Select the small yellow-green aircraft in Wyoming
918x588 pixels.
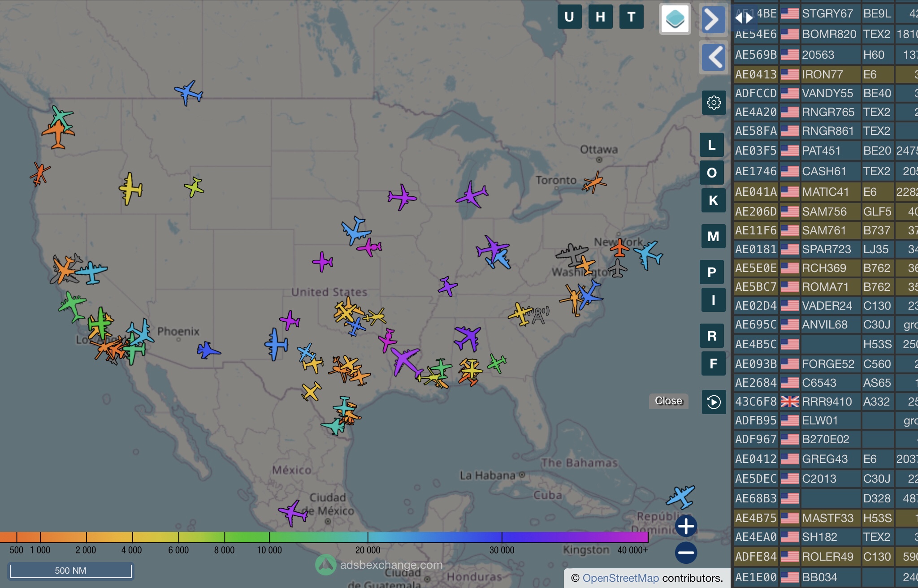194,187
